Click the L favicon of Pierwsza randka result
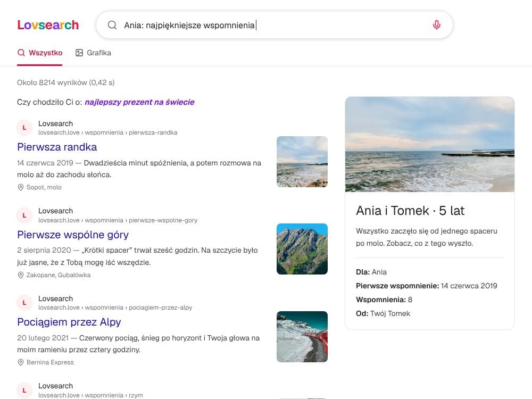Viewport: 532px width, 399px height. point(24,128)
